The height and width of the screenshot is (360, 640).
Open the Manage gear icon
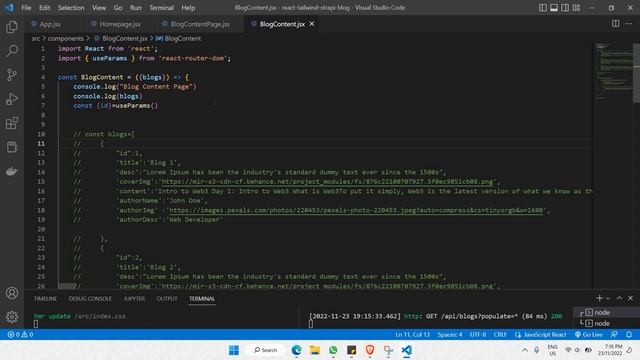point(12,316)
